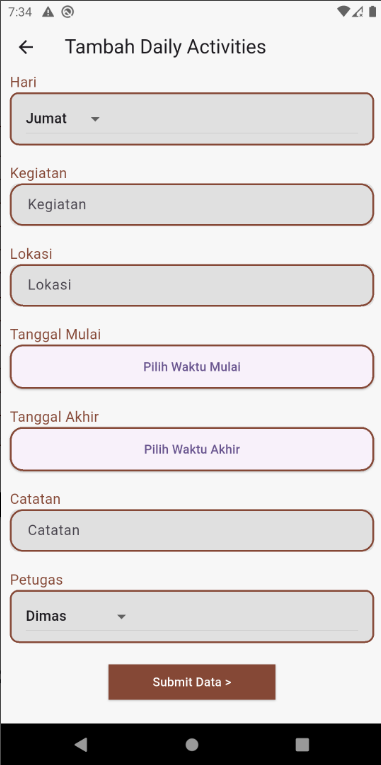Select the Jumat day value

pyautogui.click(x=46, y=119)
